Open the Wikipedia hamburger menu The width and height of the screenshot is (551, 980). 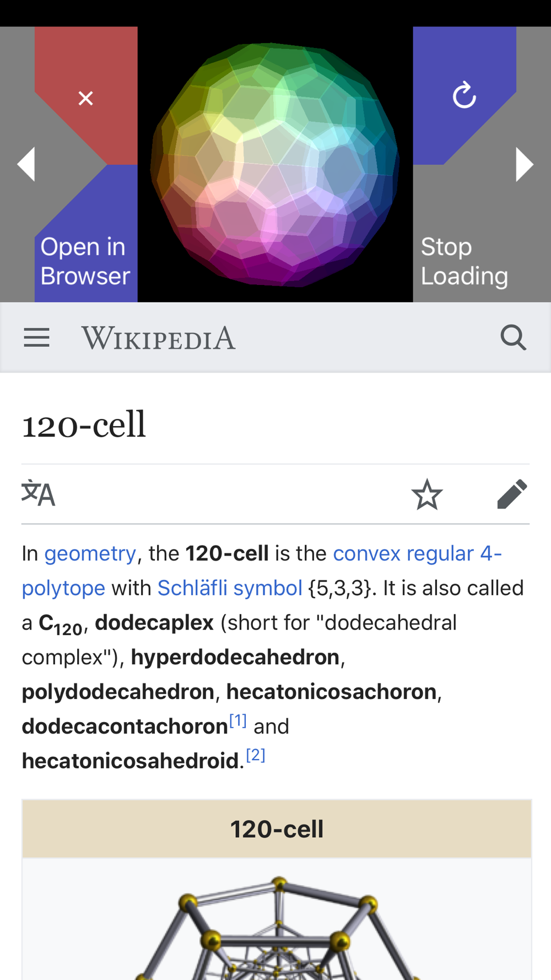[x=37, y=337]
